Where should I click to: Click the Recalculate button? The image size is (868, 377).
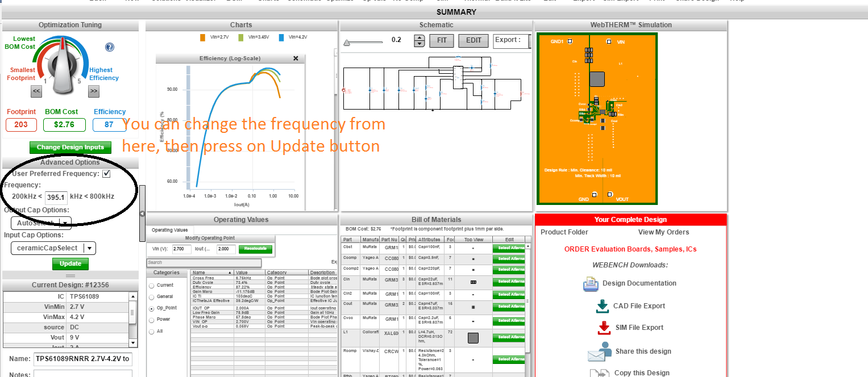pyautogui.click(x=255, y=249)
